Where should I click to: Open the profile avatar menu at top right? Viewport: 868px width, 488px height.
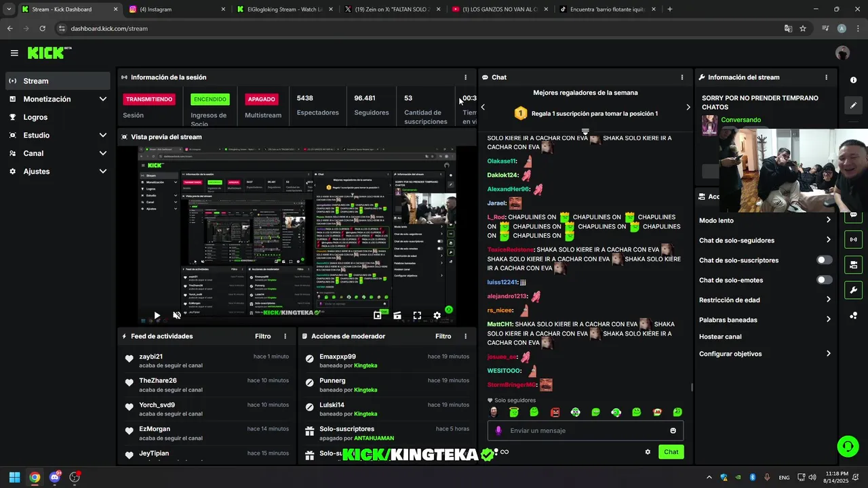pyautogui.click(x=842, y=53)
